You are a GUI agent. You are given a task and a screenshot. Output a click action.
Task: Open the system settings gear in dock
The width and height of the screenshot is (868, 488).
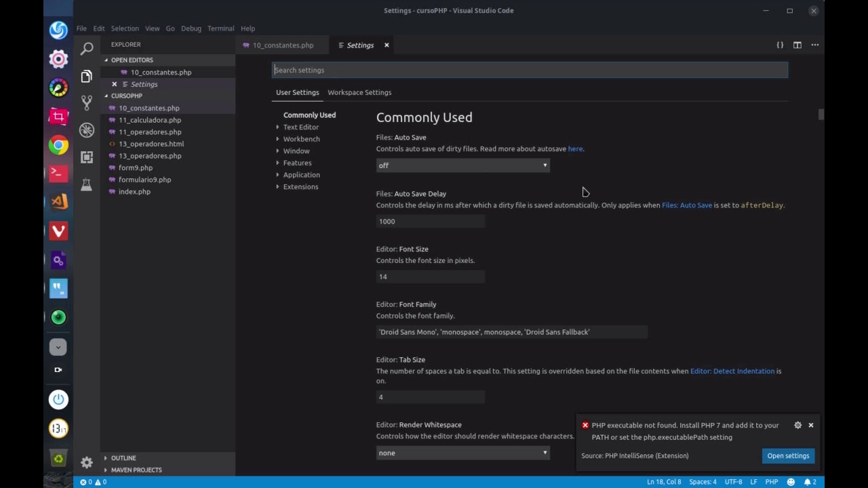click(58, 59)
